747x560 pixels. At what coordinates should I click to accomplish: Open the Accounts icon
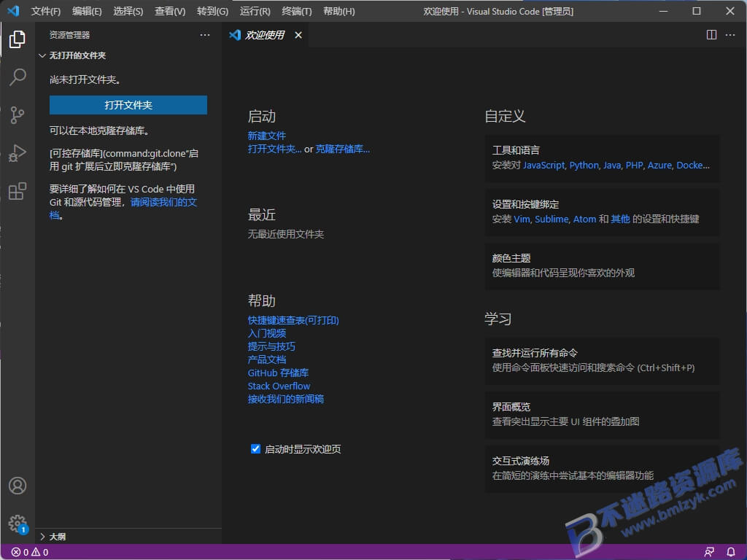tap(18, 486)
